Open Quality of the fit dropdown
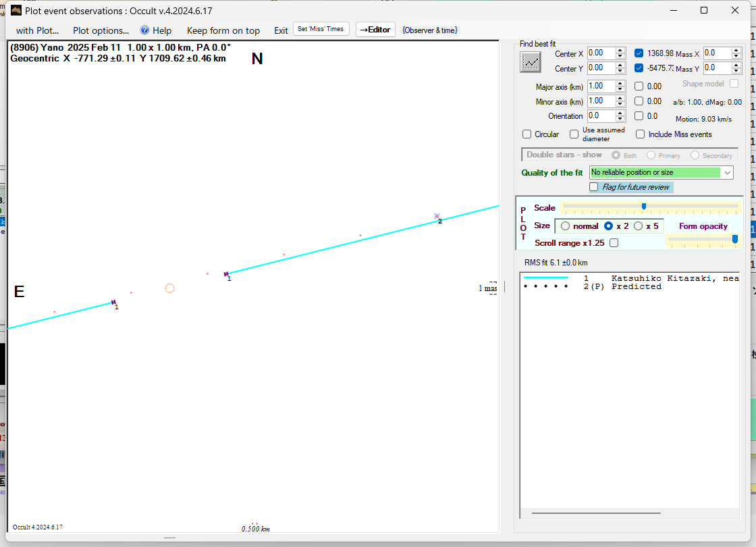Screen dimensions: 756x547 (727, 173)
